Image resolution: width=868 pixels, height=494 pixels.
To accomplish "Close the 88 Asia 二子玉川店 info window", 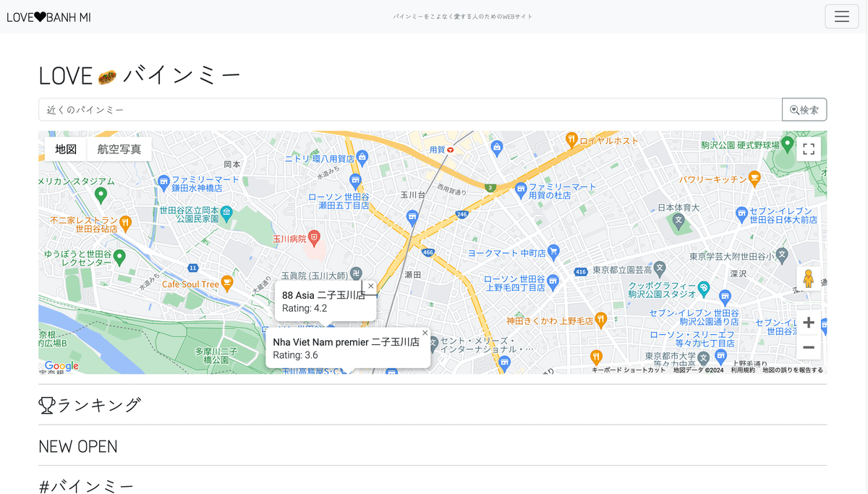I will coord(371,286).
